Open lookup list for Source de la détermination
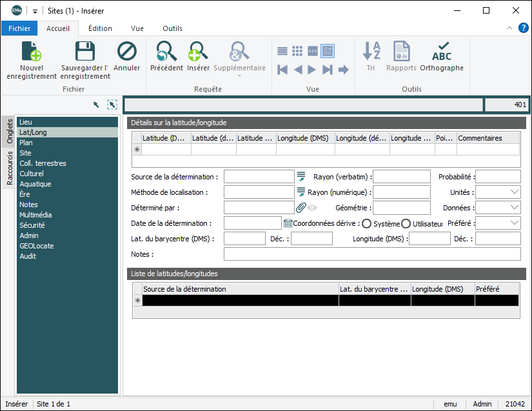Screen dimensions: 532x411 [x=300, y=177]
